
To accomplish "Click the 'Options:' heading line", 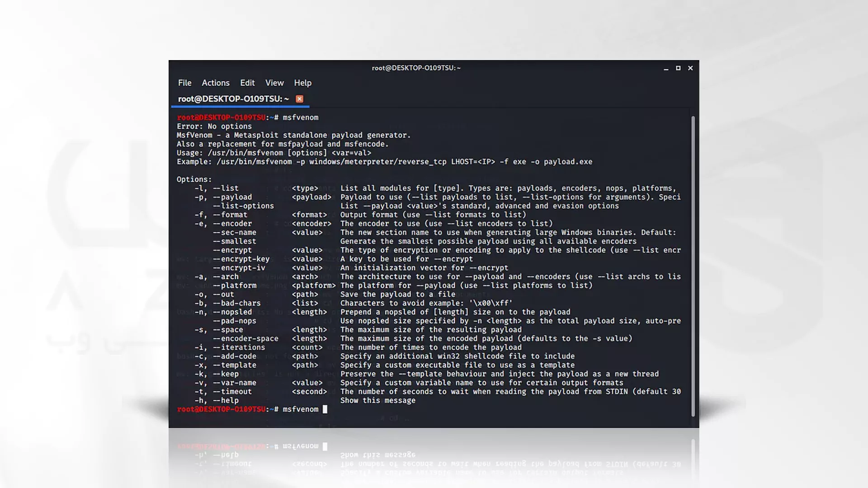I will [x=194, y=179].
